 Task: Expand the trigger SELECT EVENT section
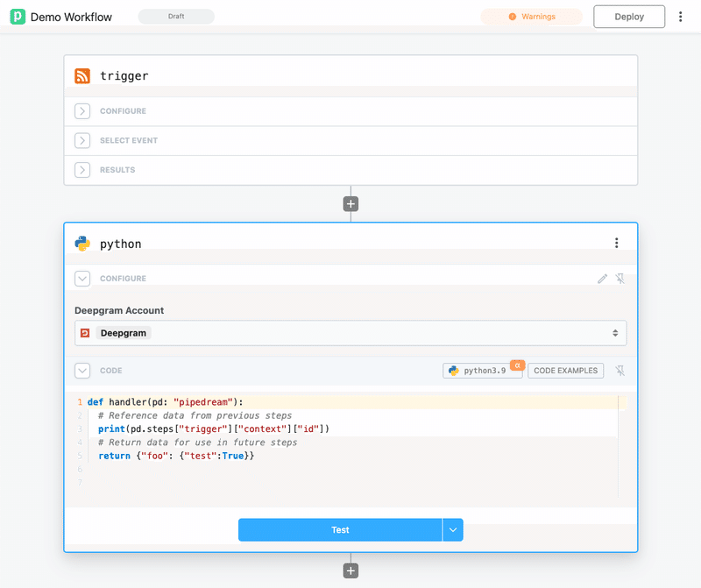point(82,140)
